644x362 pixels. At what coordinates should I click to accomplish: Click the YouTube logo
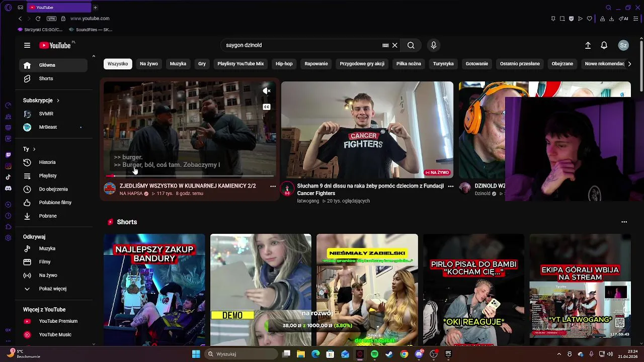click(55, 45)
